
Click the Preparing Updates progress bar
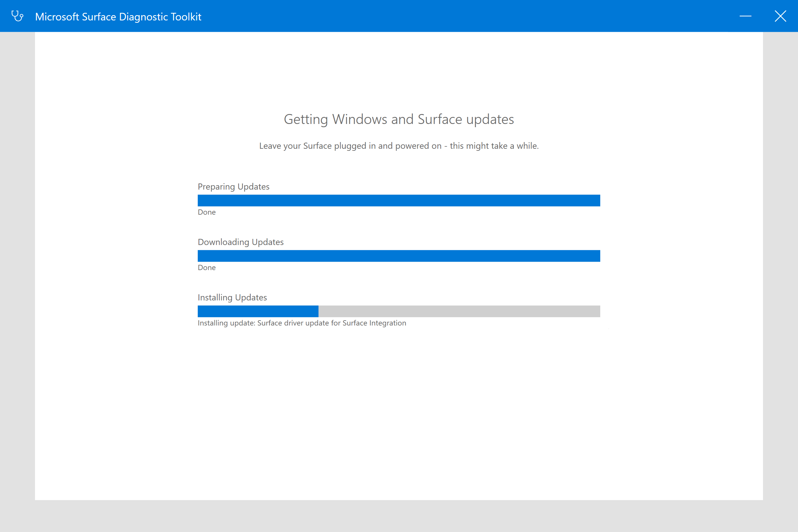(399, 200)
